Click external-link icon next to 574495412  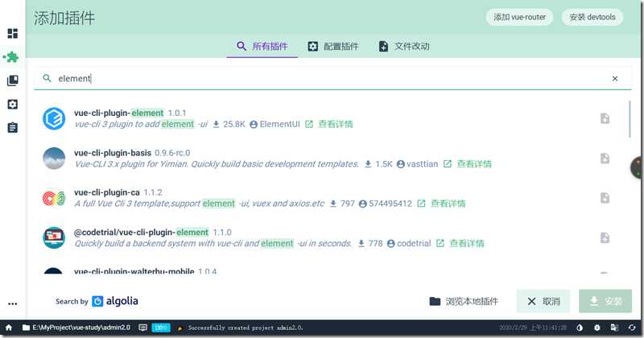click(421, 204)
